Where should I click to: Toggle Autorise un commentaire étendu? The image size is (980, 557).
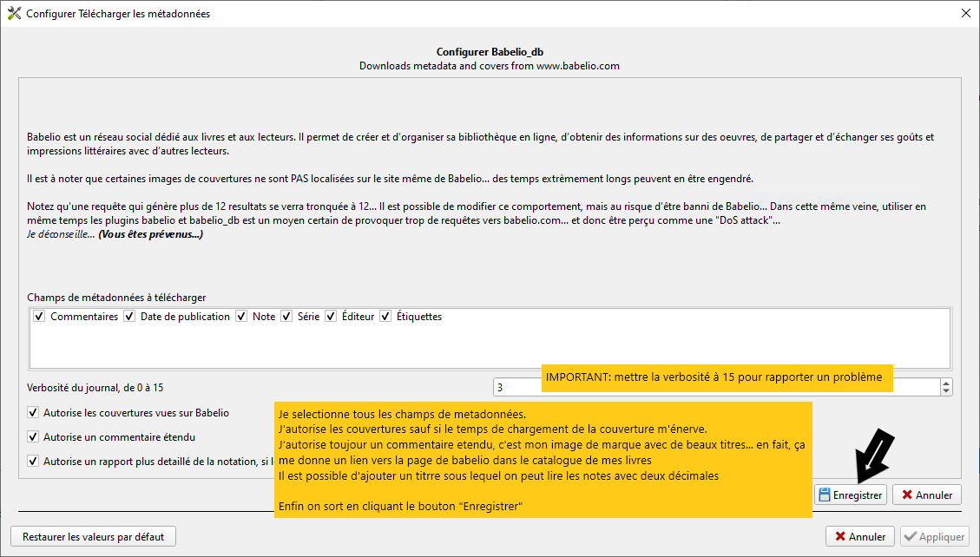coord(33,437)
